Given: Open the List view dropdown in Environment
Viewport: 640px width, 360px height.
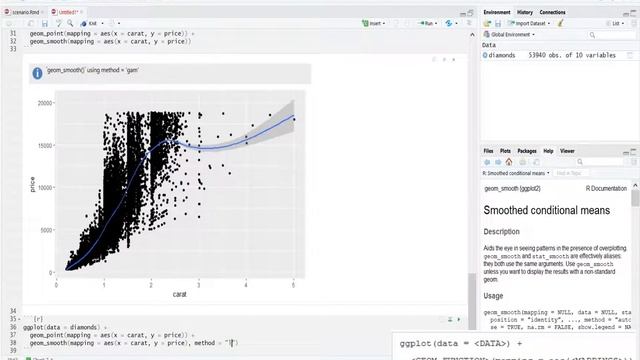Looking at the screenshot, I should 615,24.
